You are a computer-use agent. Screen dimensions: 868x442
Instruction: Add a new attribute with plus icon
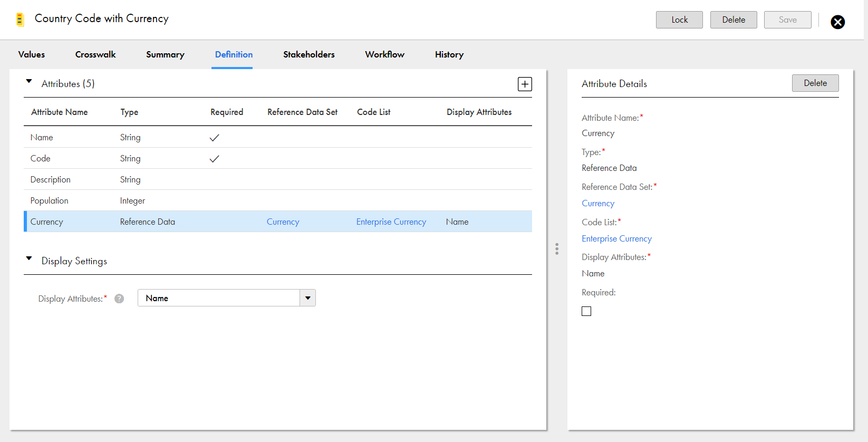coord(525,84)
